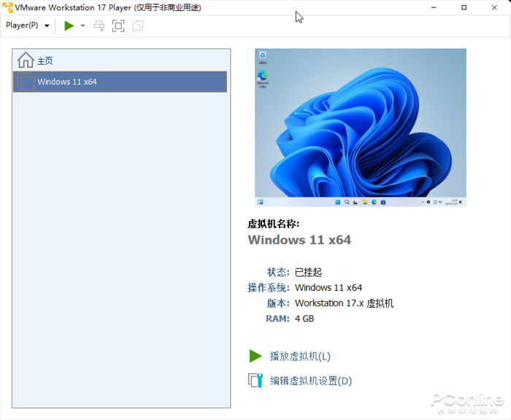The height and width of the screenshot is (420, 511).
Task: Click the house icon next to 主页
Action: 26,60
